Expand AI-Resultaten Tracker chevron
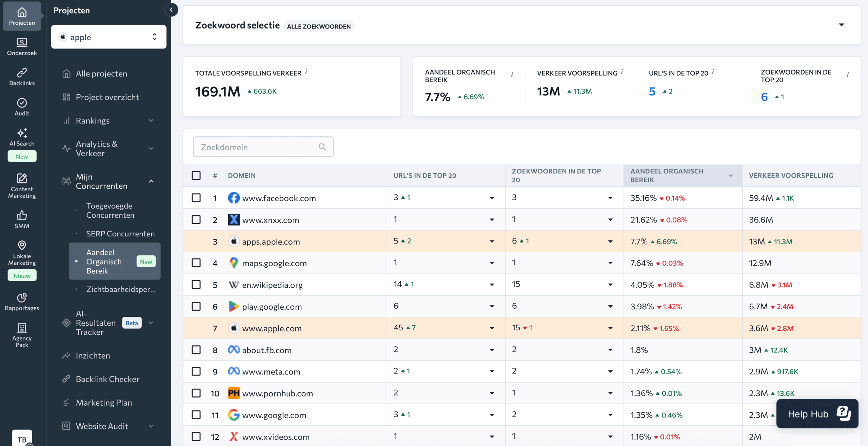This screenshot has width=868, height=446. tap(151, 323)
